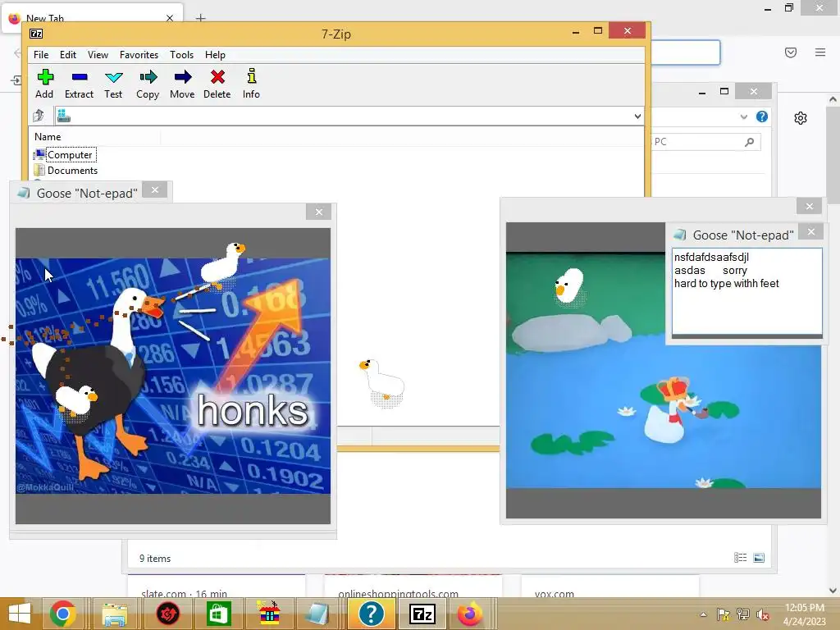Click the 7-Zip taskbar icon
The height and width of the screenshot is (630, 840).
click(422, 614)
